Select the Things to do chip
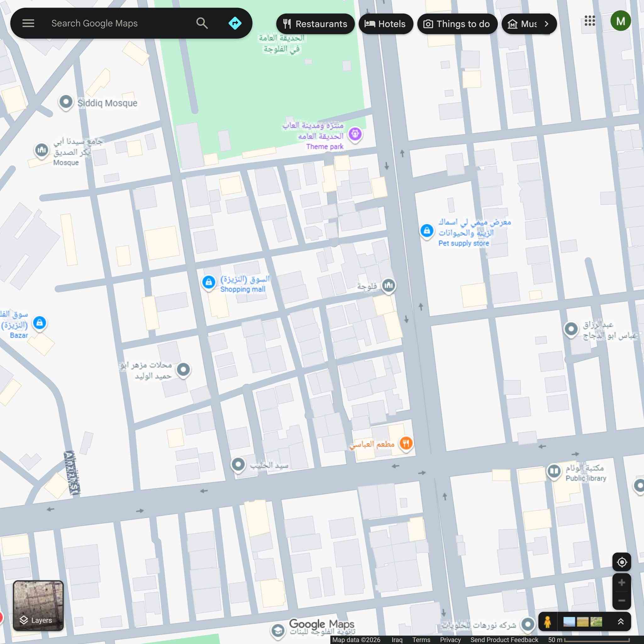 (x=457, y=24)
